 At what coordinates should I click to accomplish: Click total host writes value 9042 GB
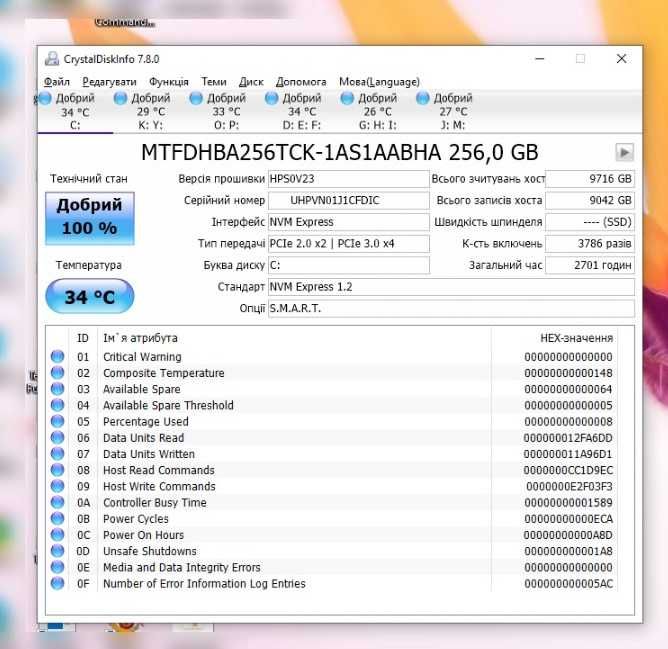[x=590, y=200]
